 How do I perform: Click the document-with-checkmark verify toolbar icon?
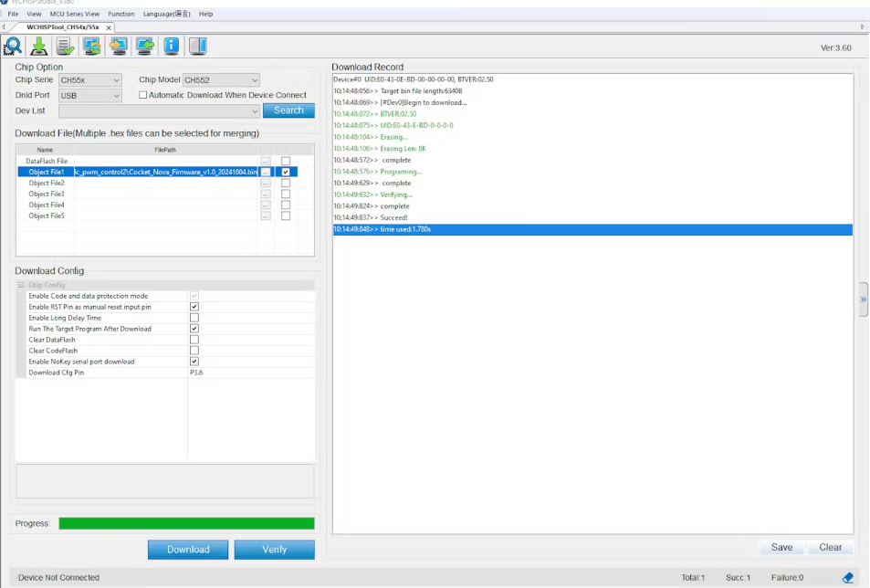(66, 46)
